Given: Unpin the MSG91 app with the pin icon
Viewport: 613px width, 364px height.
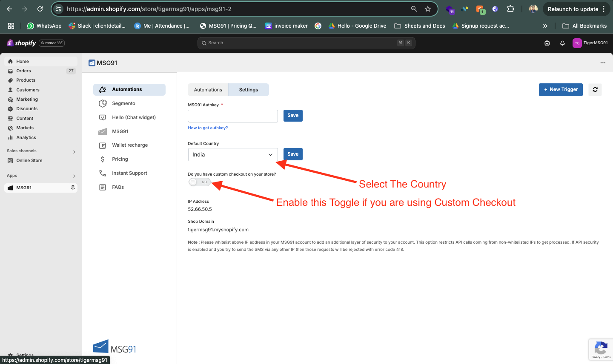Looking at the screenshot, I should [73, 188].
